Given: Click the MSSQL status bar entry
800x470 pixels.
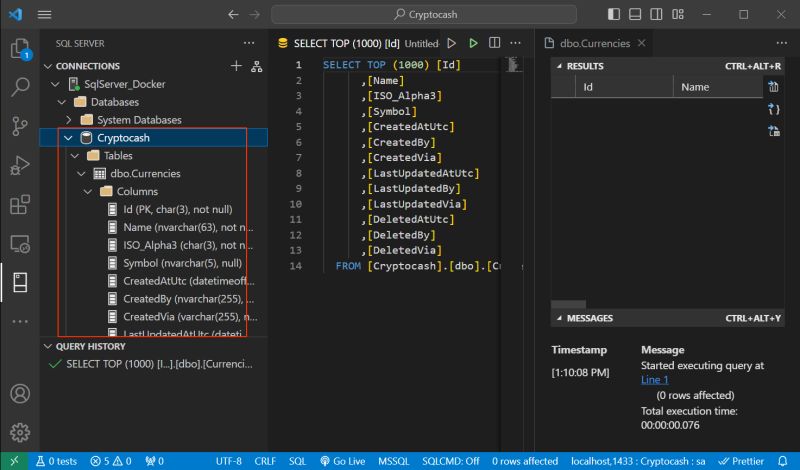Looking at the screenshot, I should point(393,461).
